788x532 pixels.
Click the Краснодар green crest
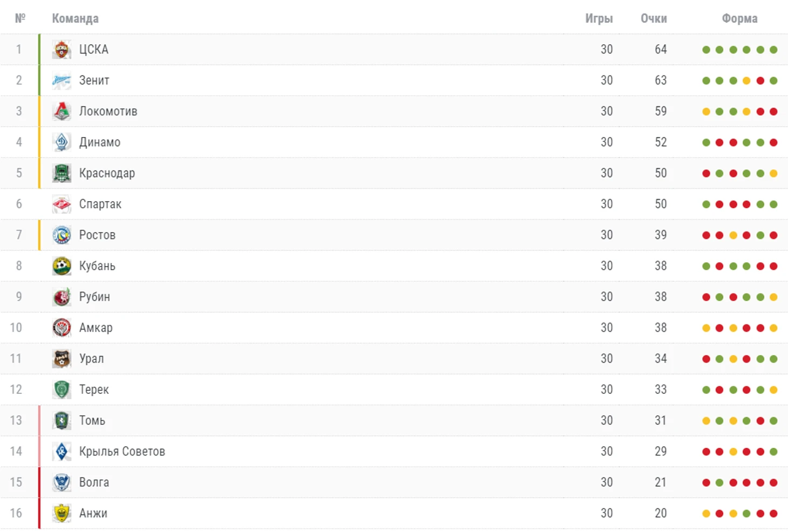point(62,173)
